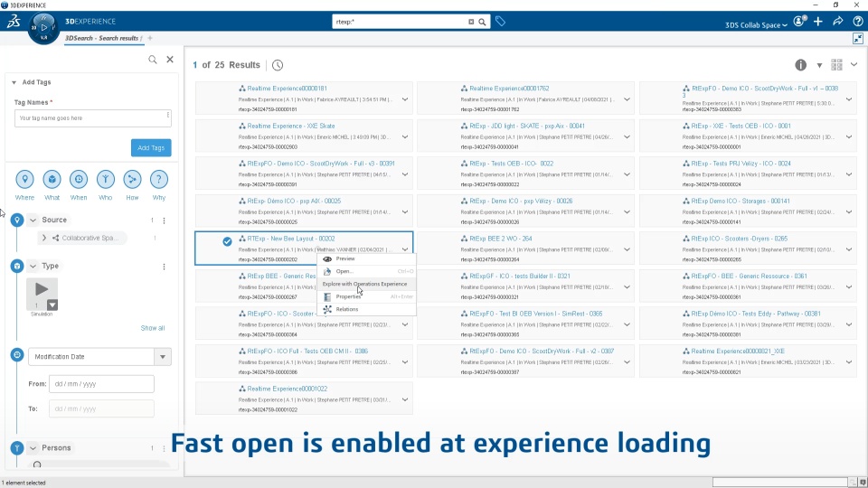
Task: Click the tag panel search magnifier
Action: point(153,60)
